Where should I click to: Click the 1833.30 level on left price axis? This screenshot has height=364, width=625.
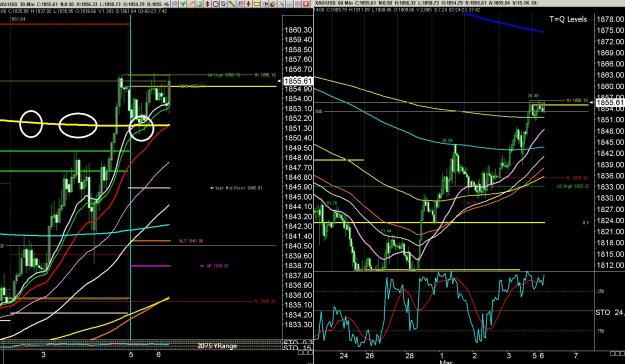click(x=298, y=325)
